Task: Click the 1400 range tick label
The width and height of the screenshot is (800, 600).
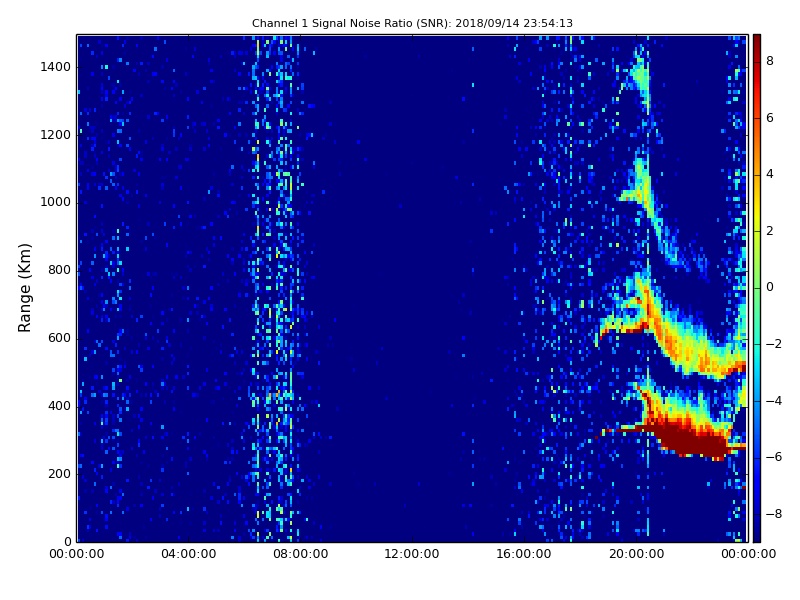Action: tap(56, 67)
